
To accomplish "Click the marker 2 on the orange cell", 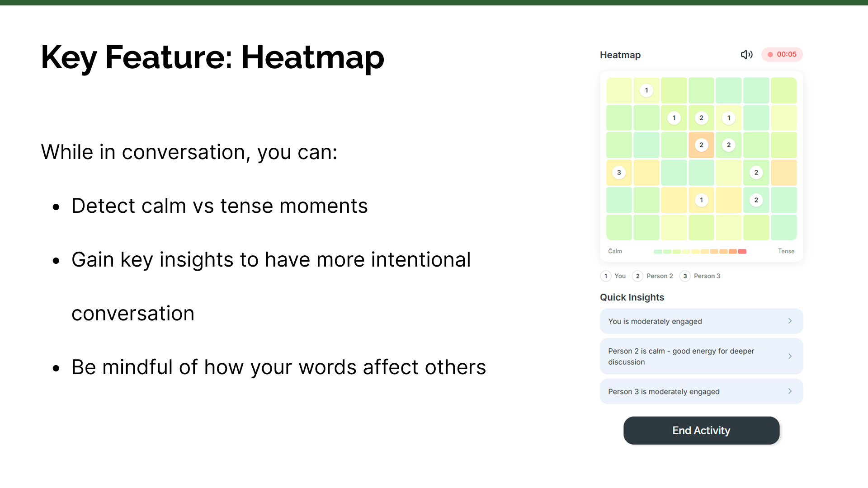I will pos(701,145).
